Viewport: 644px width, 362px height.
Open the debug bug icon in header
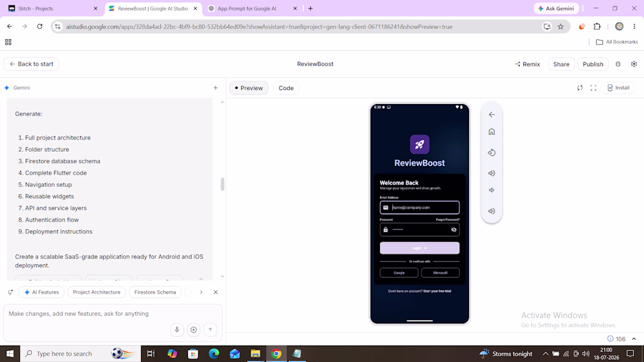[618, 64]
